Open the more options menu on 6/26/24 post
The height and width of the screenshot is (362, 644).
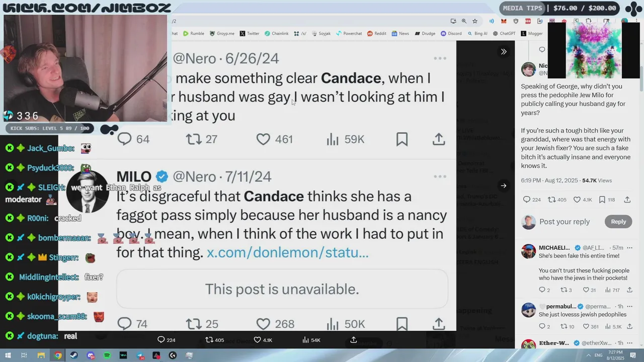[x=440, y=58]
